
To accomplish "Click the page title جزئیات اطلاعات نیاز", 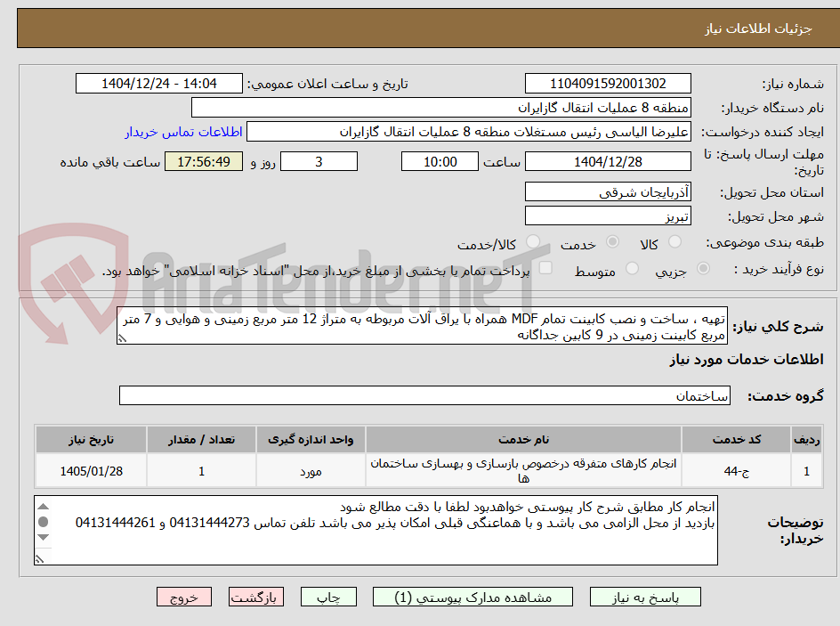I will pyautogui.click(x=758, y=28).
